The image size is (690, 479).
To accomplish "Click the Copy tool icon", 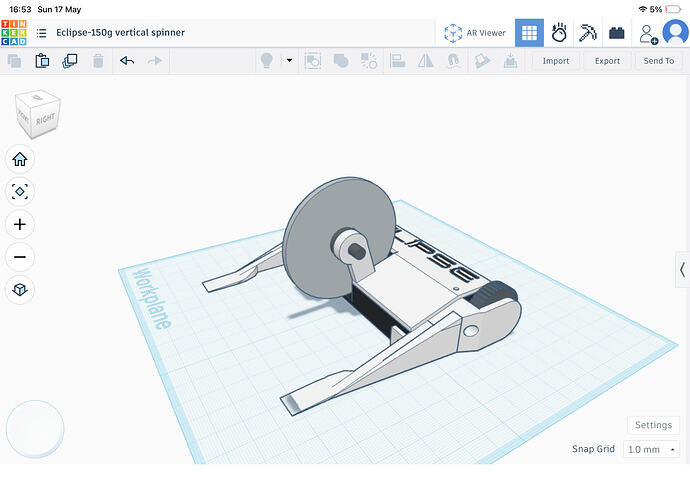I will (14, 61).
